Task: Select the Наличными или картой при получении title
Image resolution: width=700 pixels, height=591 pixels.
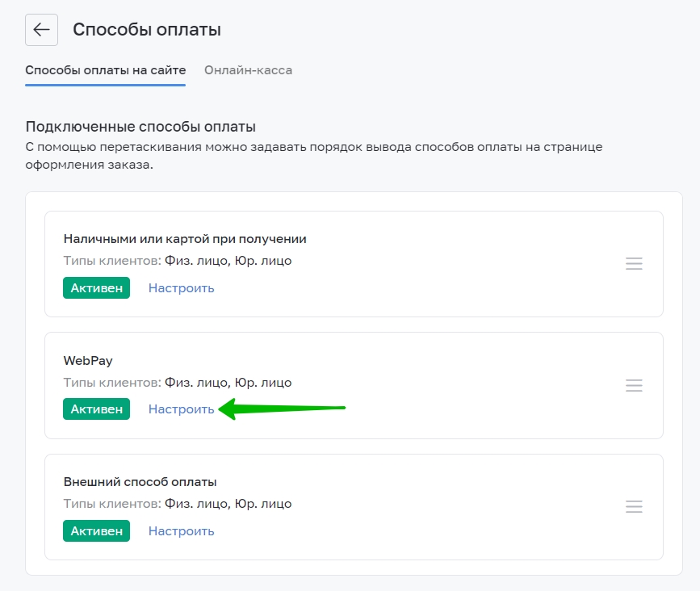Action: click(185, 239)
